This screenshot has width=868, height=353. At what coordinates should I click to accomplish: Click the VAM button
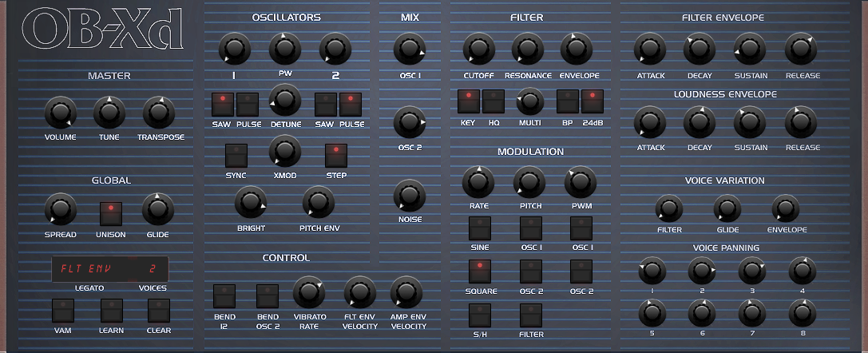(x=62, y=311)
